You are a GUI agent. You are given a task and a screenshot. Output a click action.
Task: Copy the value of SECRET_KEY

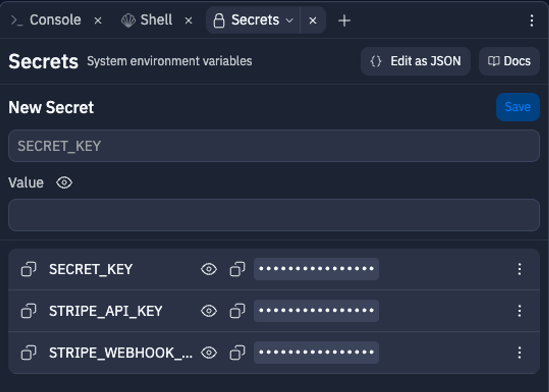pos(237,269)
